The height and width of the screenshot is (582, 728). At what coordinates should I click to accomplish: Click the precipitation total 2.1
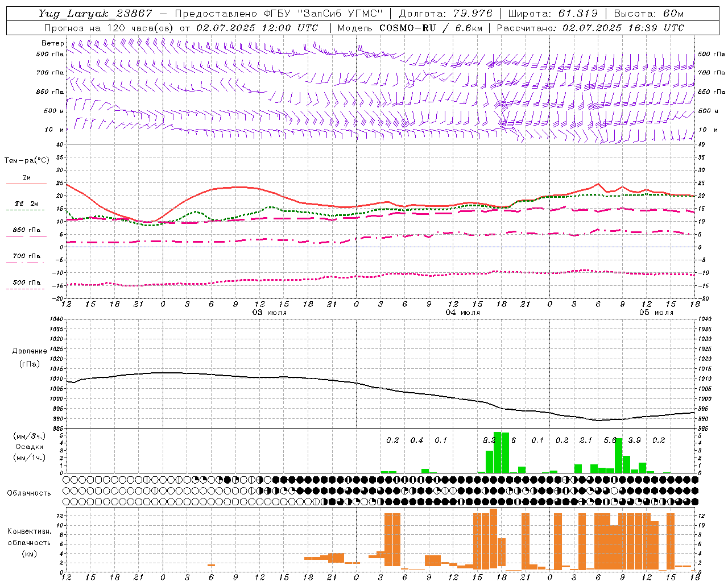point(586,440)
